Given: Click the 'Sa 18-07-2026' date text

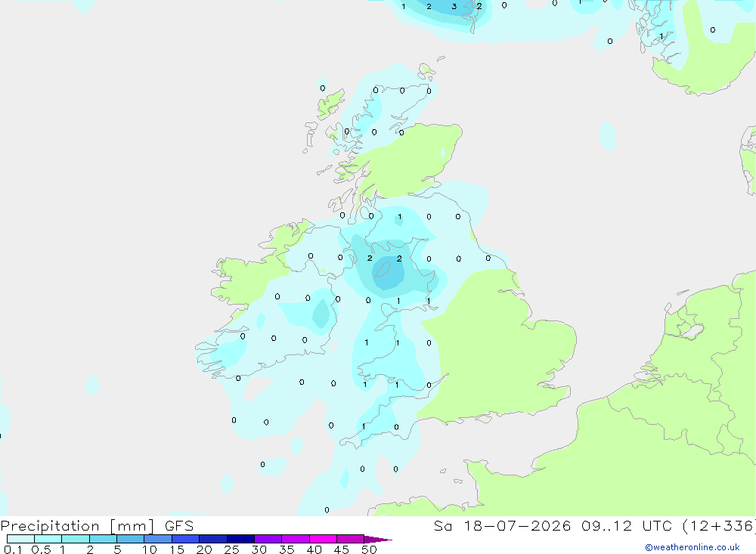Looking at the screenshot, I should coord(503,525).
